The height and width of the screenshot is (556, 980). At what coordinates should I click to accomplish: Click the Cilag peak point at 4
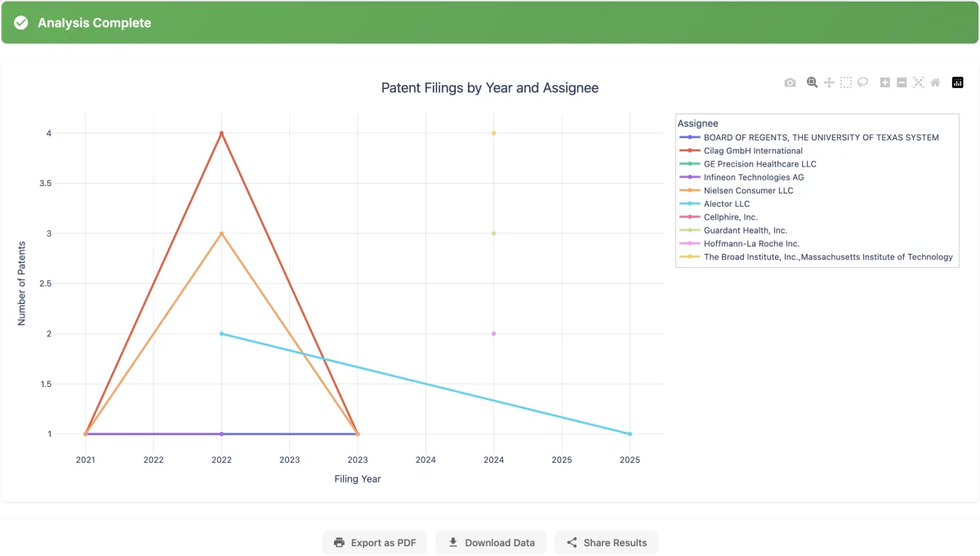tap(221, 133)
